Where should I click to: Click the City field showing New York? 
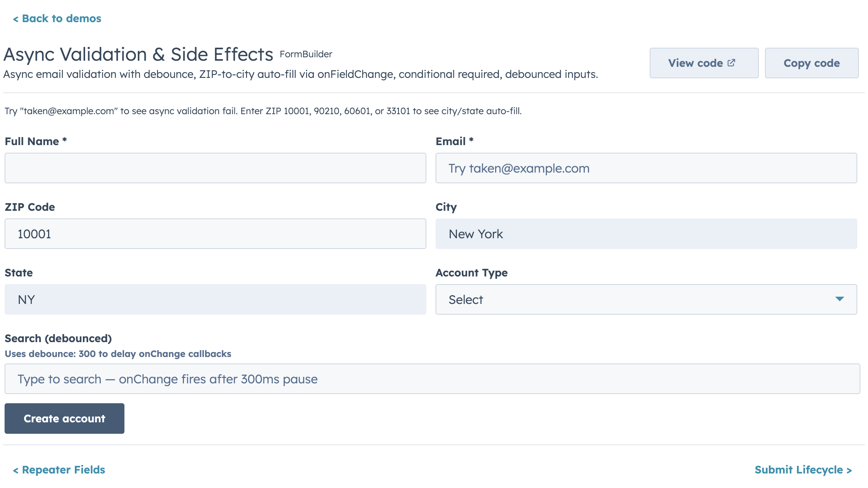click(646, 234)
